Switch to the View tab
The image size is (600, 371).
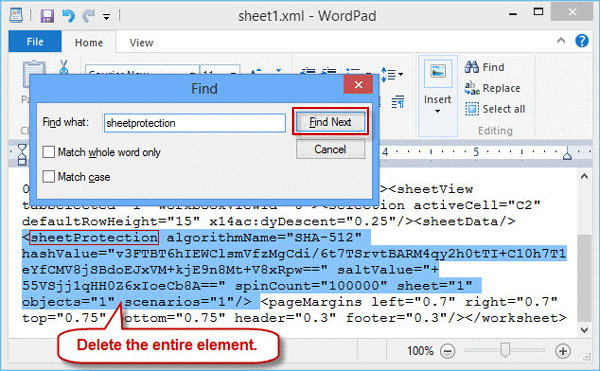141,42
